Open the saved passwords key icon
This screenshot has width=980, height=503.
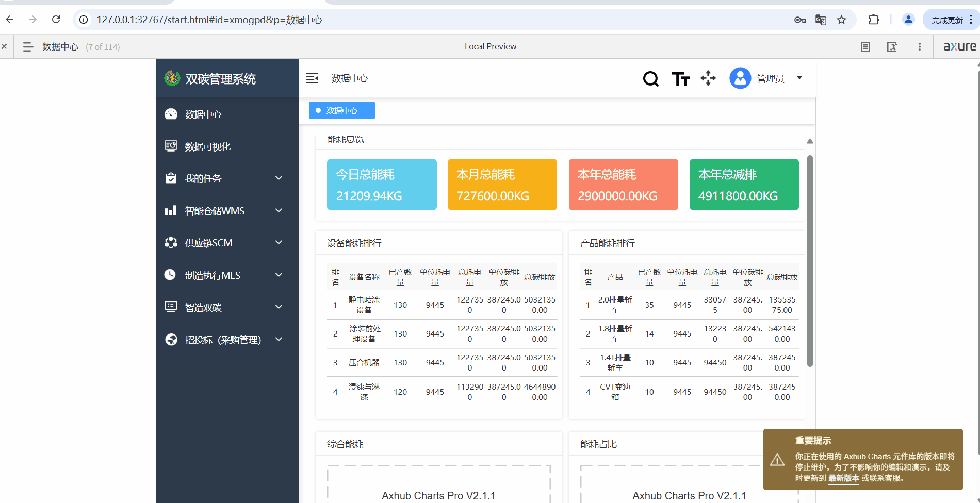800,20
